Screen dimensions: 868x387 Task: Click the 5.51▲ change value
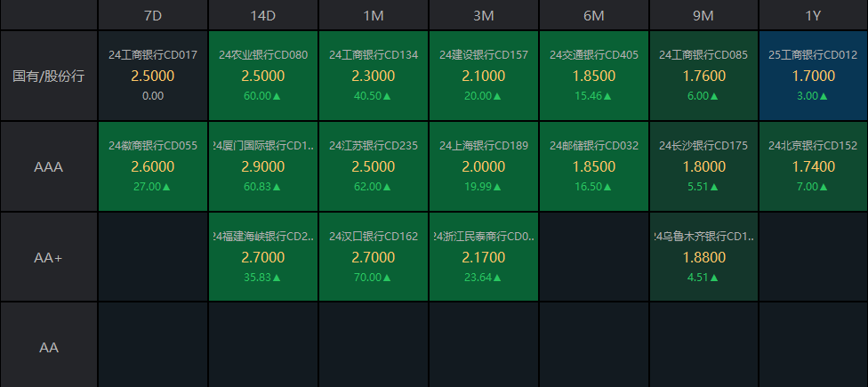pos(703,187)
